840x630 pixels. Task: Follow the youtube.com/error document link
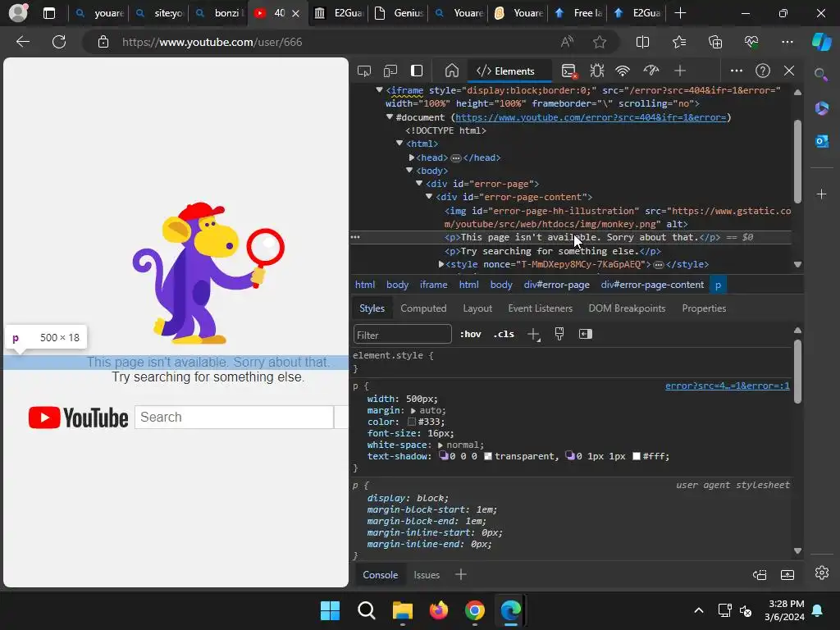(591, 117)
